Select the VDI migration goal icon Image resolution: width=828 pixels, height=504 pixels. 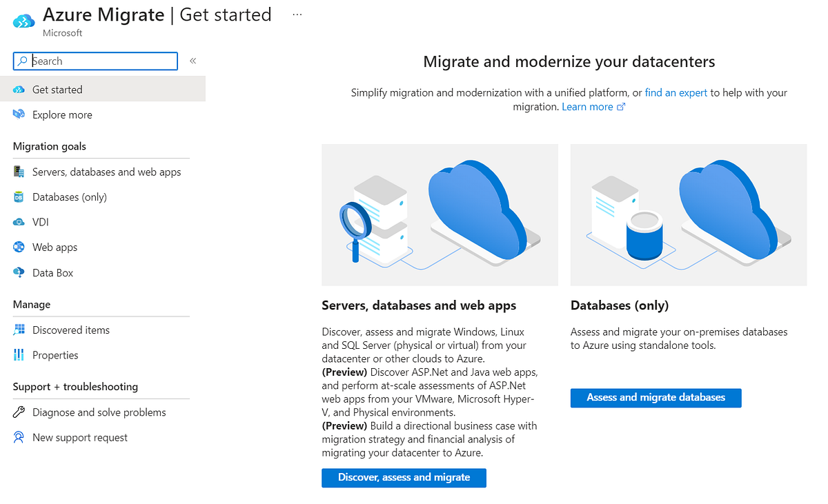tap(19, 221)
